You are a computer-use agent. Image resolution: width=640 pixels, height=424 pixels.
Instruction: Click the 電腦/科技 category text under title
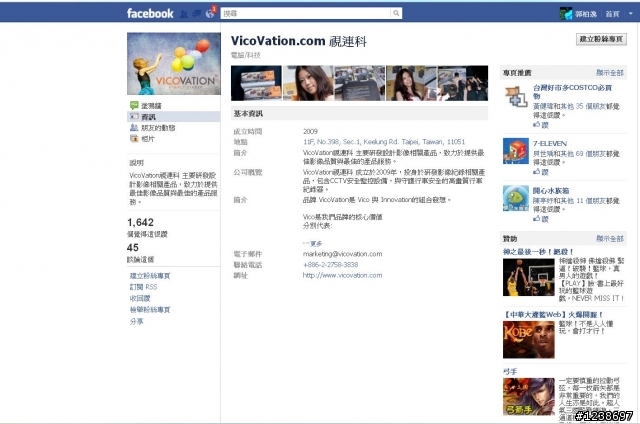pos(245,55)
